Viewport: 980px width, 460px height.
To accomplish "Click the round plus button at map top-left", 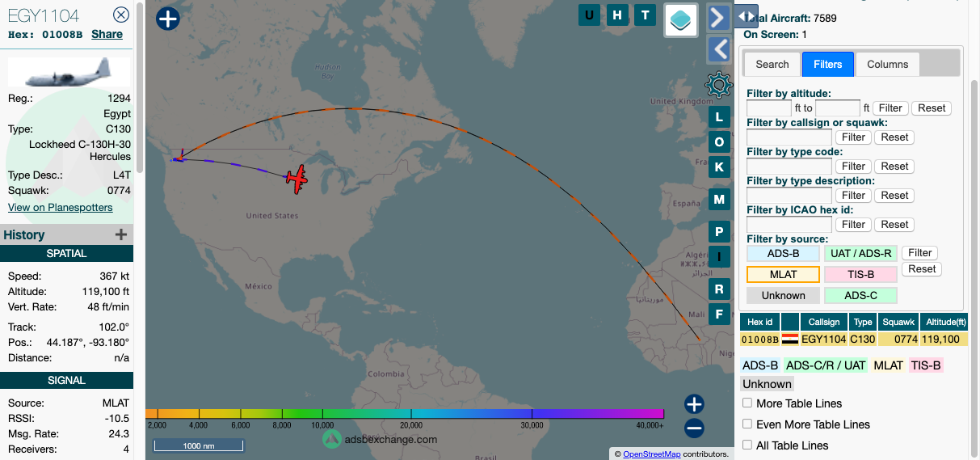I will [167, 19].
